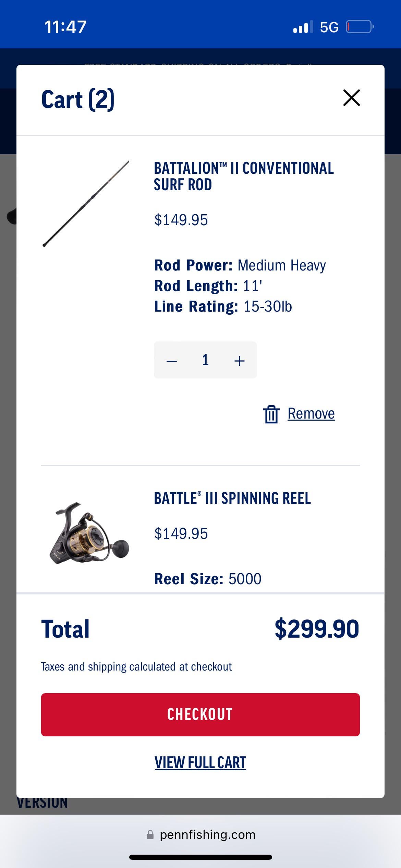Tap the 11:47 clock in status bar

coord(65,27)
